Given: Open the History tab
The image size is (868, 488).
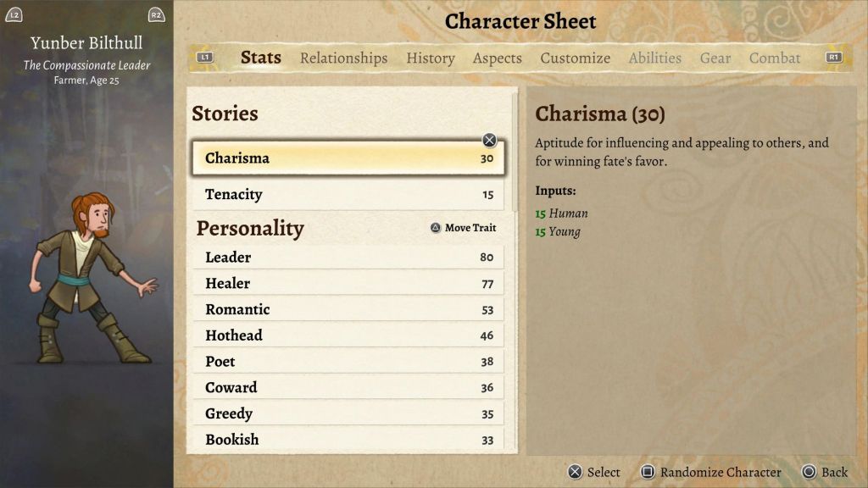Looking at the screenshot, I should (430, 58).
